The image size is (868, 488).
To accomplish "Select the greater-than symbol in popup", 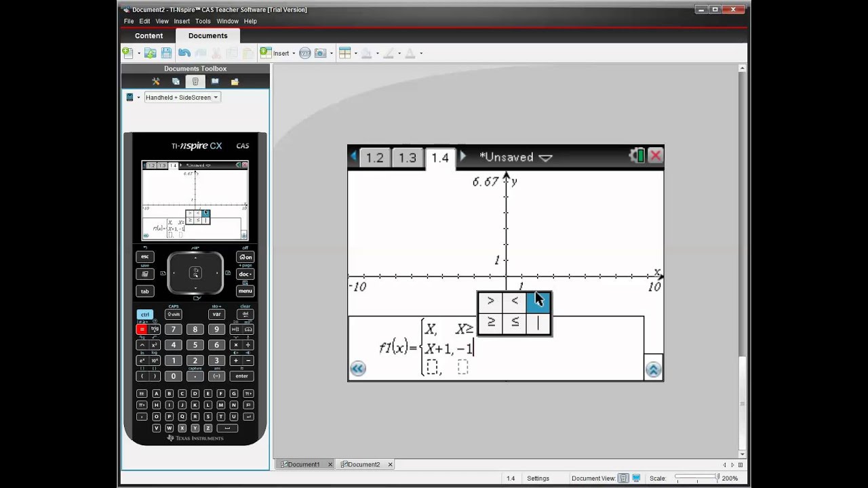I will [x=490, y=301].
